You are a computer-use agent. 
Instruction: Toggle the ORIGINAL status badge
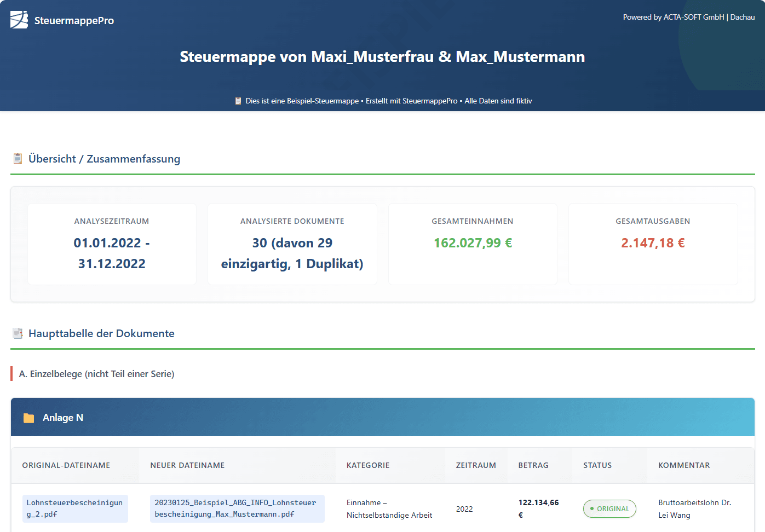609,508
